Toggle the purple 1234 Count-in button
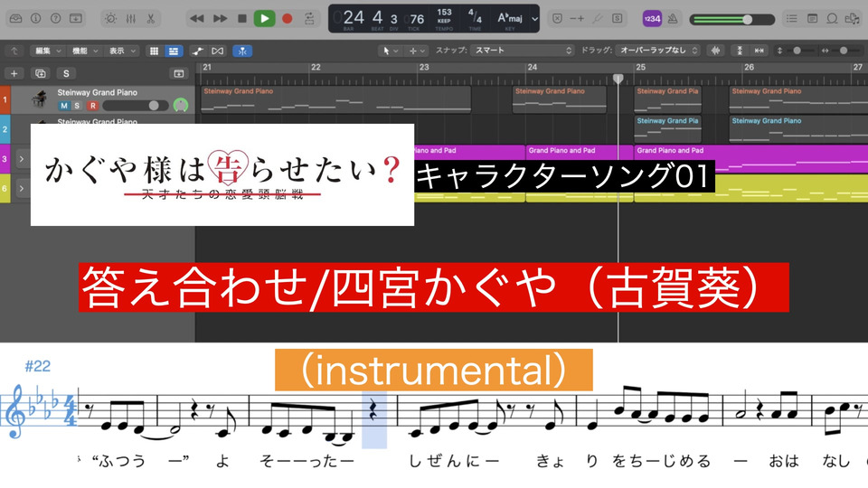 pyautogui.click(x=652, y=18)
